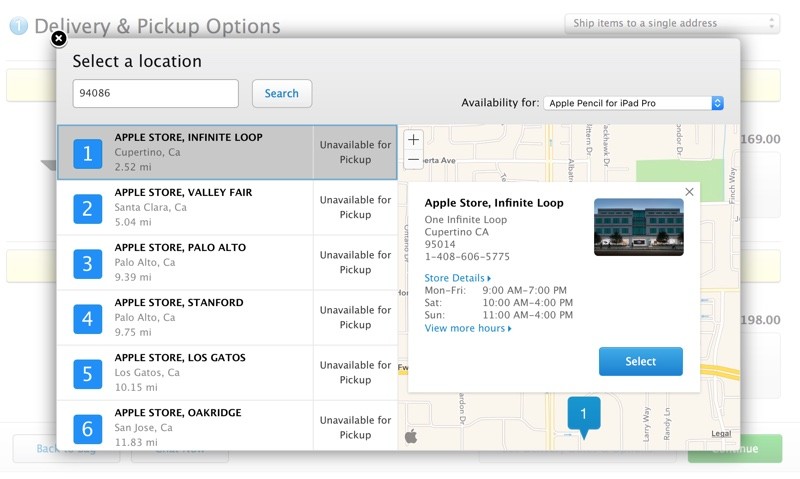This screenshot has height=479, width=800.
Task: Click the Infinite Loop store photo thumbnail
Action: pos(639,228)
